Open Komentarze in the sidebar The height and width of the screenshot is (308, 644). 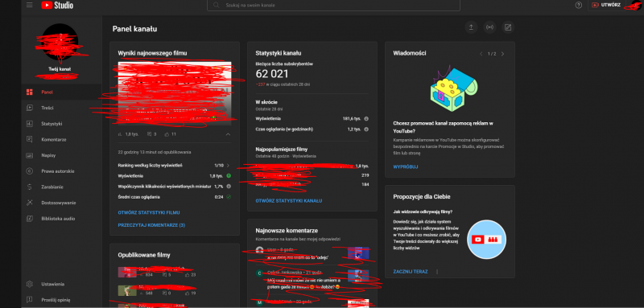click(62, 139)
